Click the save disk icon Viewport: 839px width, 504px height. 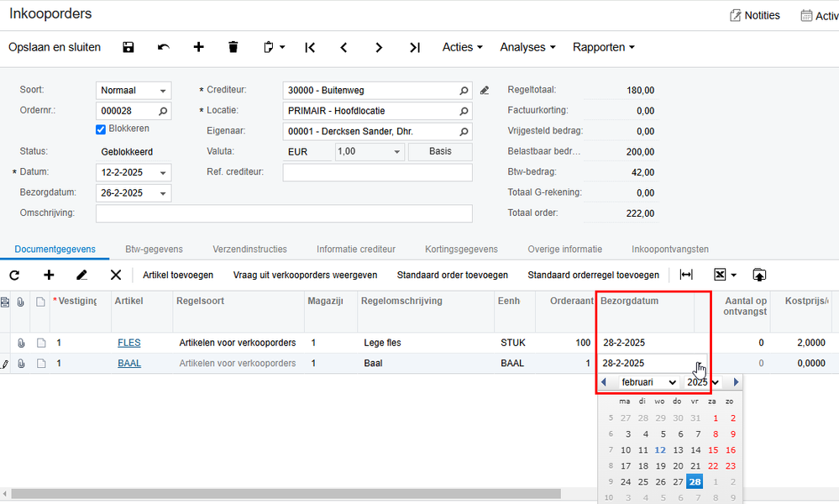128,47
